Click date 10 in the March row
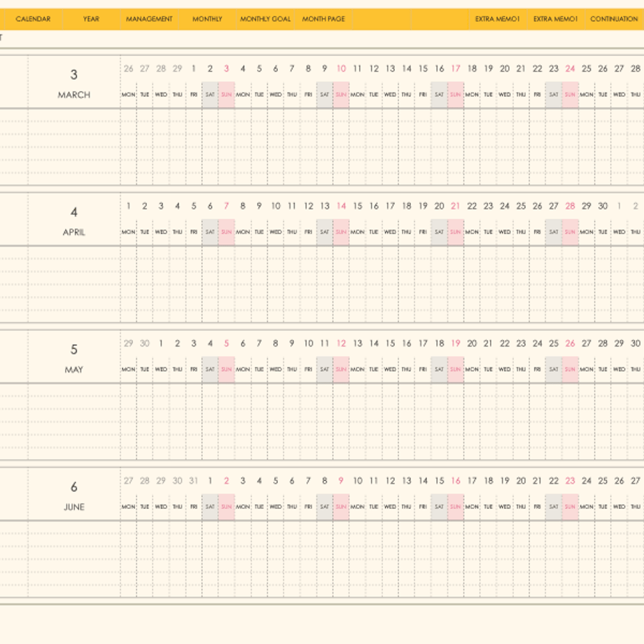This screenshot has height=644, width=644. [x=342, y=69]
